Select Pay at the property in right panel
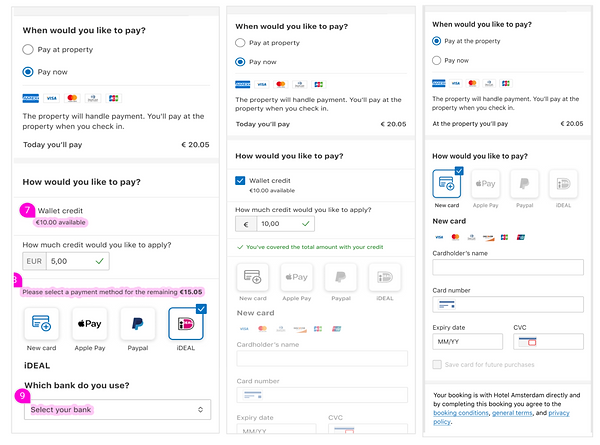Viewport: 600px width, 445px height. (x=436, y=41)
